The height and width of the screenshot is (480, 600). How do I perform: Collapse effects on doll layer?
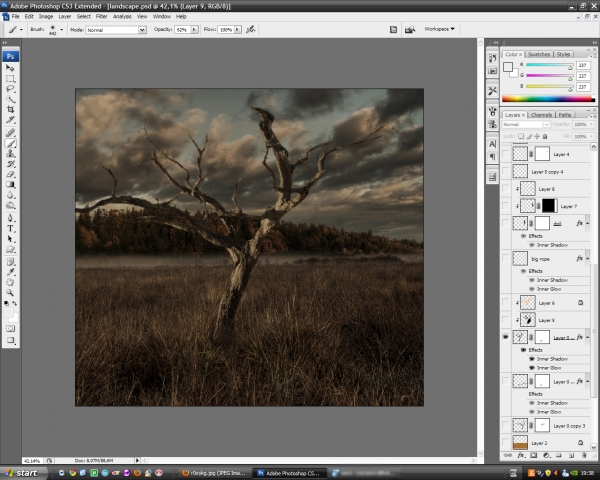coord(588,223)
